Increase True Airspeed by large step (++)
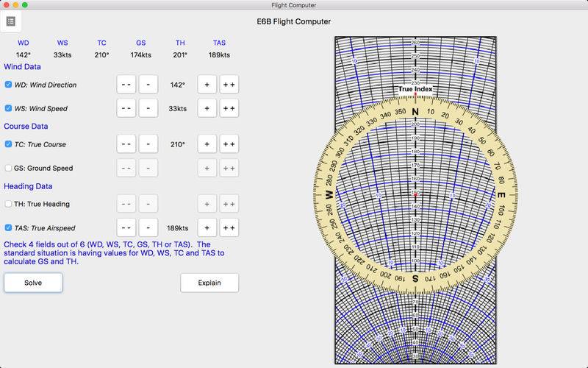The height and width of the screenshot is (368, 588). [x=229, y=228]
